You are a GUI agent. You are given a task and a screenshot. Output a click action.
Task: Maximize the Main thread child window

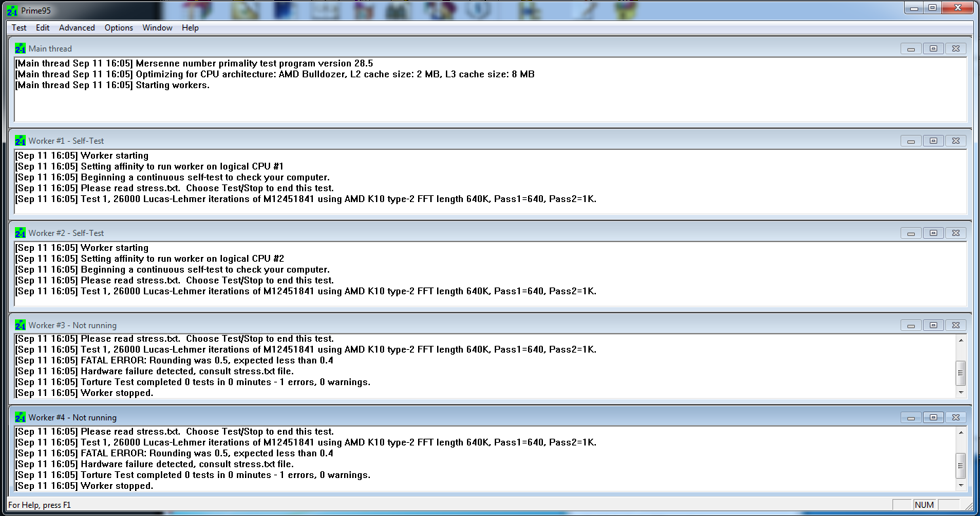pos(933,49)
